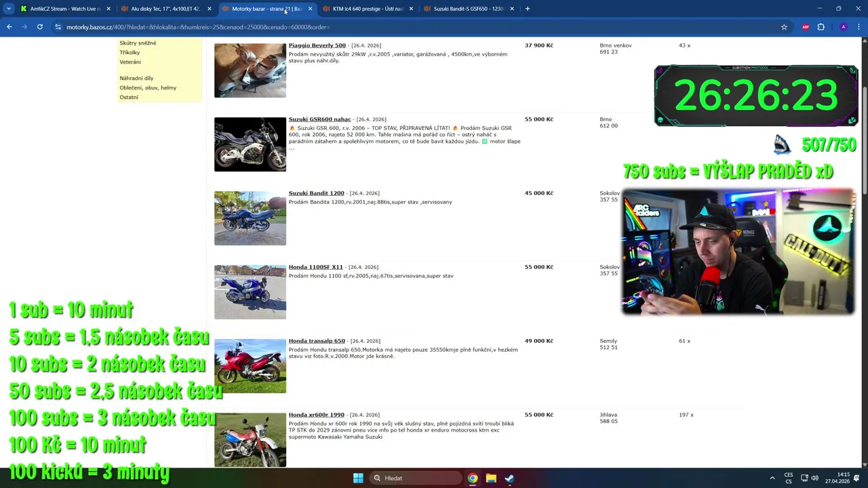Screen dimensions: 868x488
Task: Select the Motorky bazar tab
Action: (267, 9)
